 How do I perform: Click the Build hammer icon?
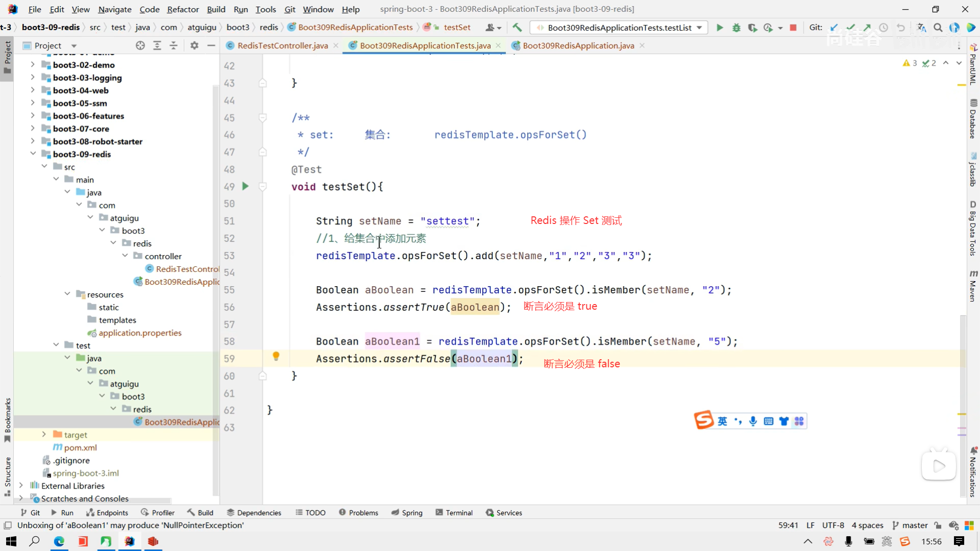click(517, 28)
